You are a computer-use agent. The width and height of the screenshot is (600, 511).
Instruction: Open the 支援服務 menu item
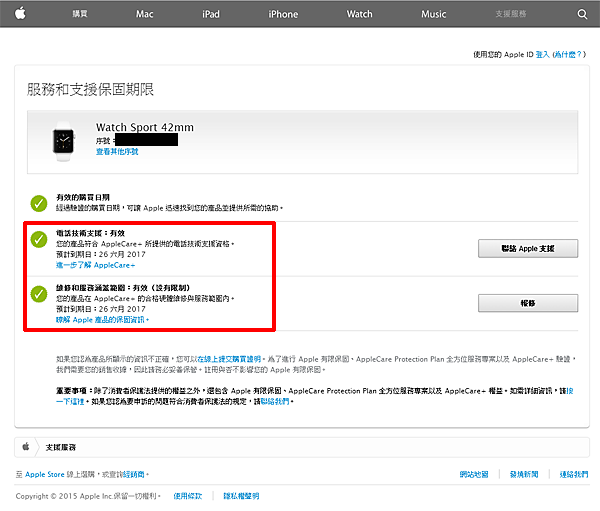[x=511, y=14]
